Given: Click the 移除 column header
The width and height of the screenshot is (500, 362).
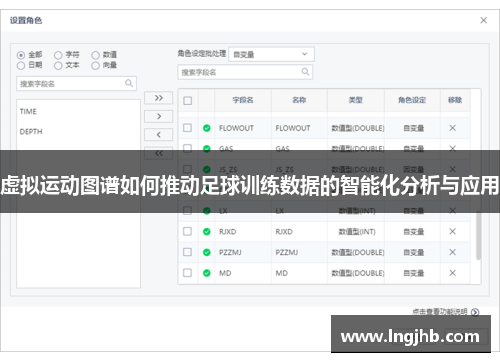Looking at the screenshot, I should tap(455, 100).
